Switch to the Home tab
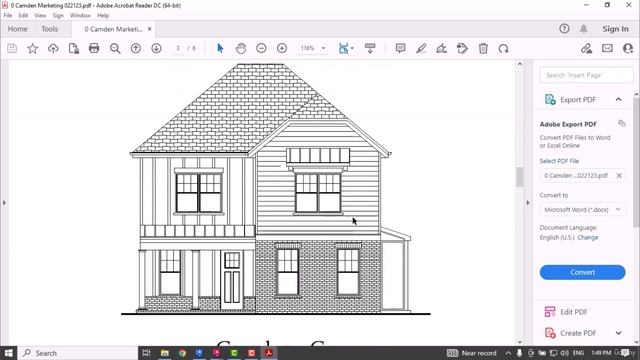640x360 pixels. tap(18, 29)
